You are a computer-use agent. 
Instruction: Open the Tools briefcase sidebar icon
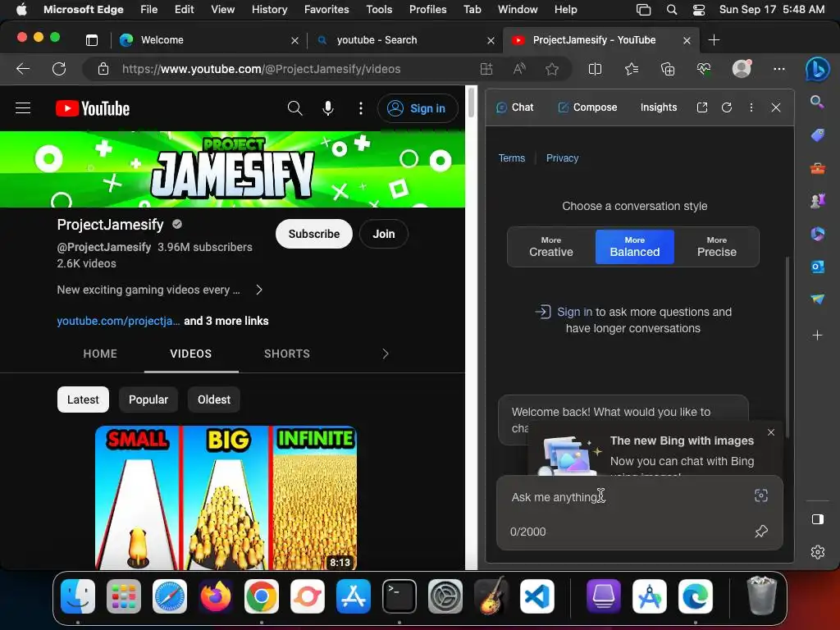(818, 169)
